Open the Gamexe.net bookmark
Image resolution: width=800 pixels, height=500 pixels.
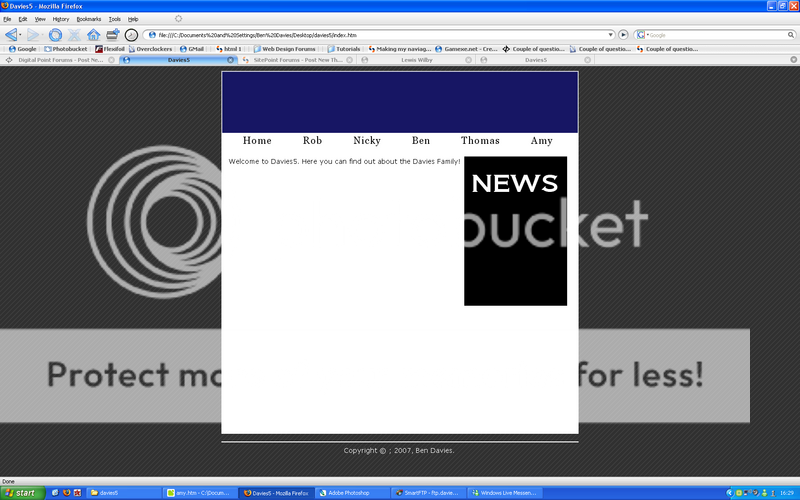tap(466, 49)
